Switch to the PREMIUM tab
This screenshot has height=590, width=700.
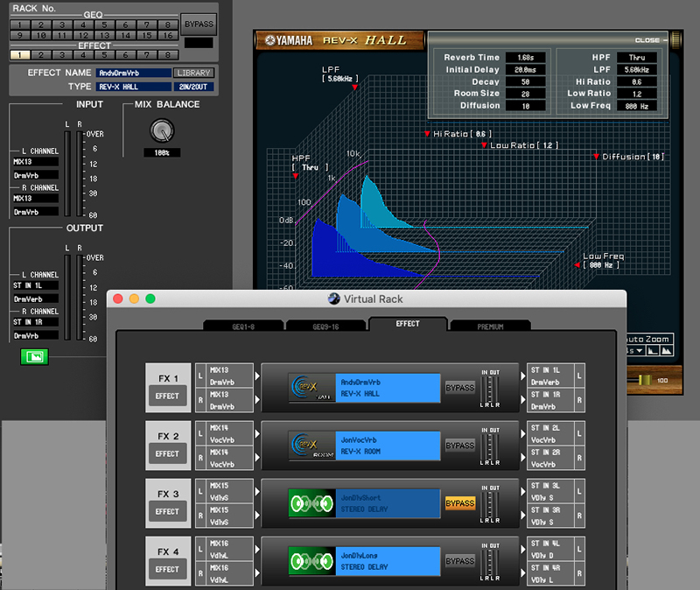click(490, 326)
